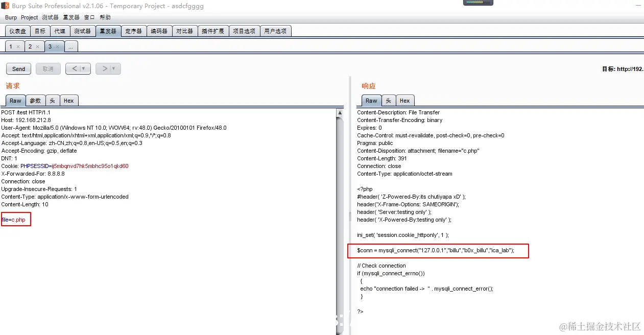Click the "Accept-Encoding: gzip, deflate" line
This screenshot has height=335, width=644.
point(39,151)
